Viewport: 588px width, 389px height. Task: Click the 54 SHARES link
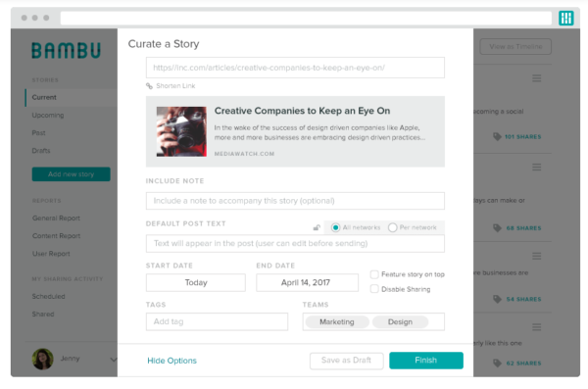523,299
